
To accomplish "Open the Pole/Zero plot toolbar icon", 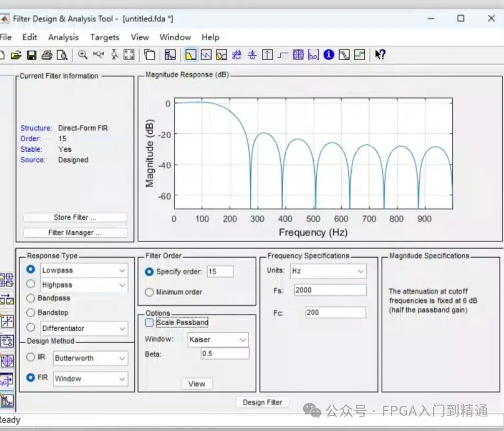I will coord(298,55).
